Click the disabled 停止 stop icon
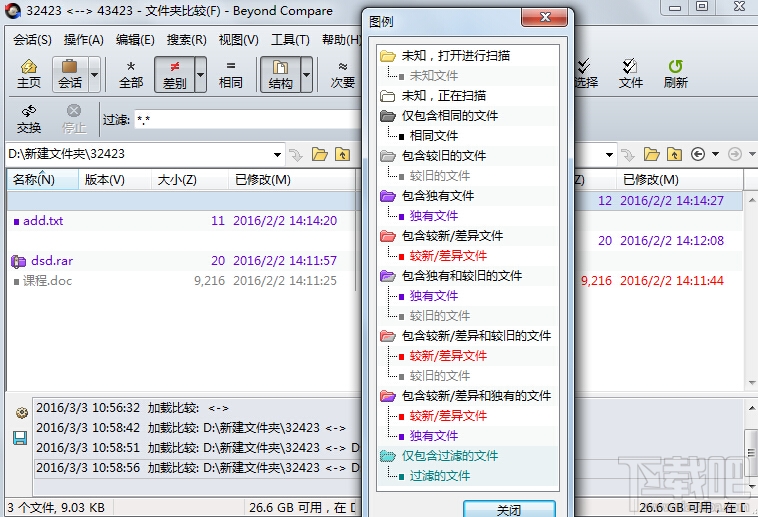This screenshot has height=517, width=758. (74, 119)
